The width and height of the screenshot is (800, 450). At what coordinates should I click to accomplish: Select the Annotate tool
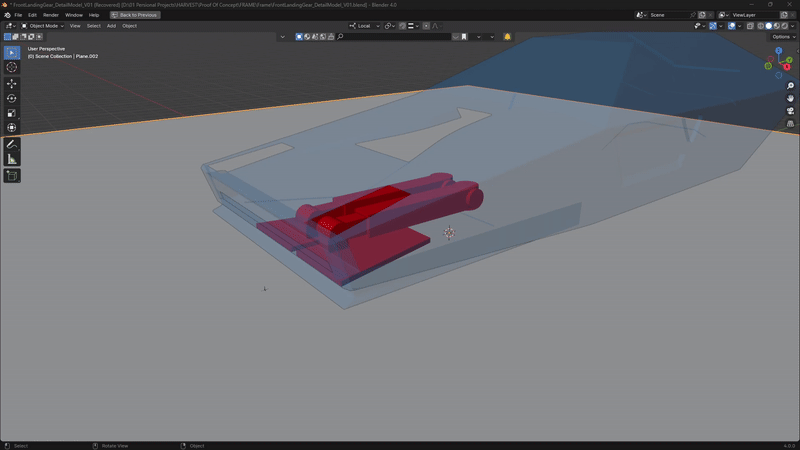tap(12, 144)
